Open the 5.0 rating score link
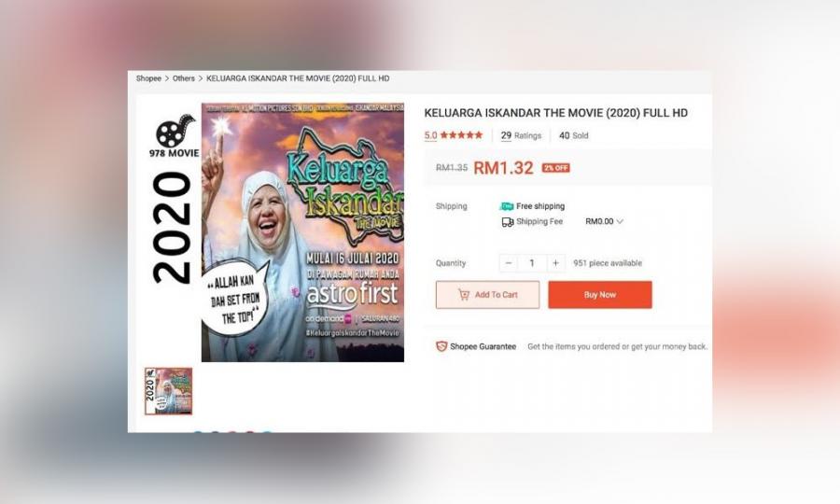 (430, 135)
